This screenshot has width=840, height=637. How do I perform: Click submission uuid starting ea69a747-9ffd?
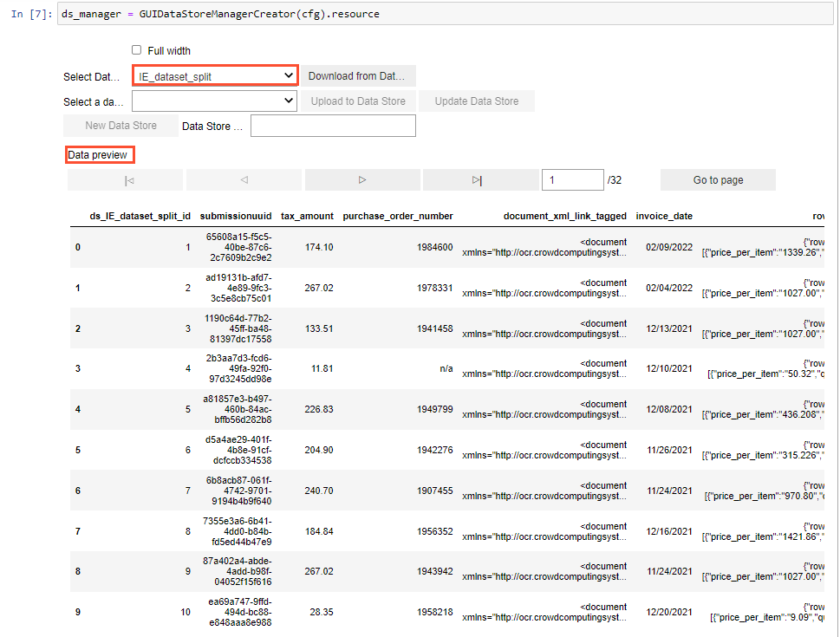239,613
